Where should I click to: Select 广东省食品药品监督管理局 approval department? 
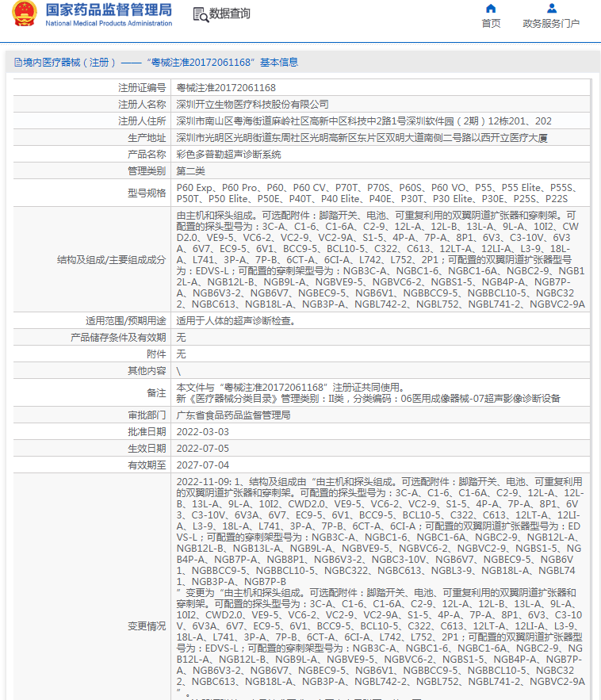[234, 415]
